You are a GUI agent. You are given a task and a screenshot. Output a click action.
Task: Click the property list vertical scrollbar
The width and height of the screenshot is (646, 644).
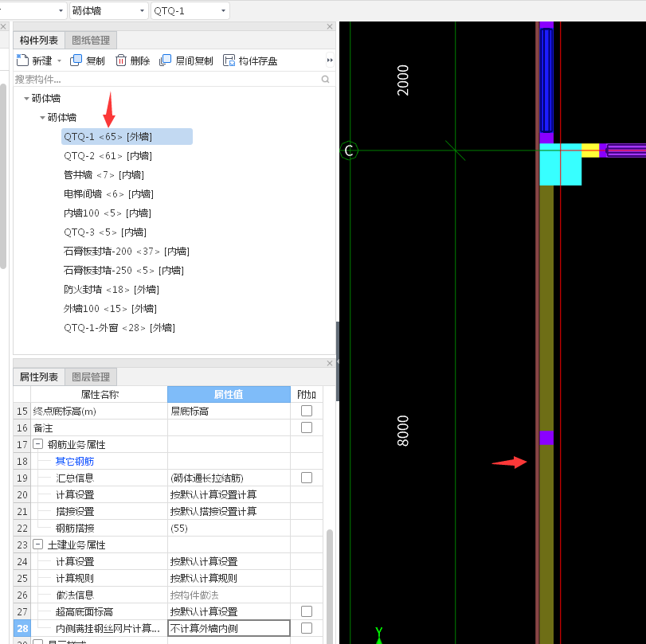329,586
